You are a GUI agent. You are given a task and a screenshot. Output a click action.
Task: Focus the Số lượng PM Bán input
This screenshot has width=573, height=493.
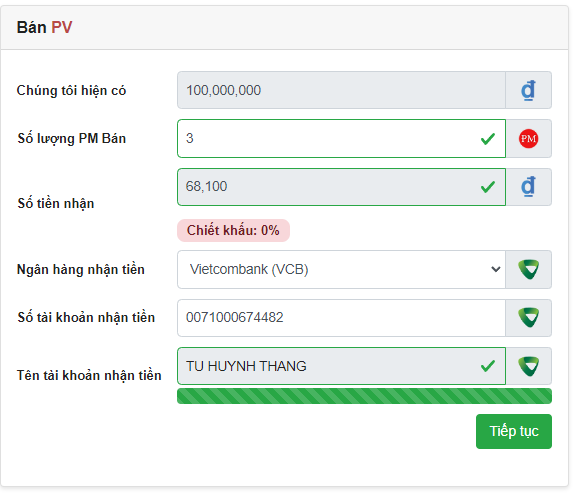pyautogui.click(x=341, y=139)
